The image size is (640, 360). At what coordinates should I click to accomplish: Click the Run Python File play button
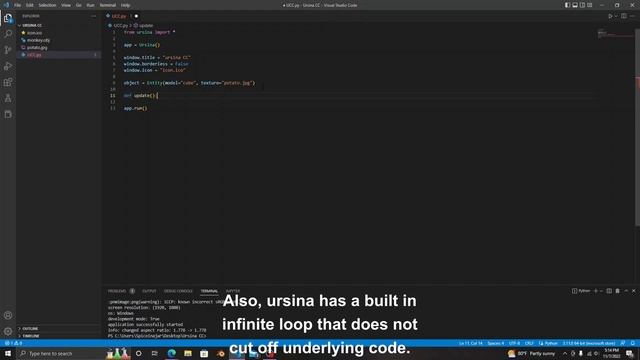[x=610, y=16]
